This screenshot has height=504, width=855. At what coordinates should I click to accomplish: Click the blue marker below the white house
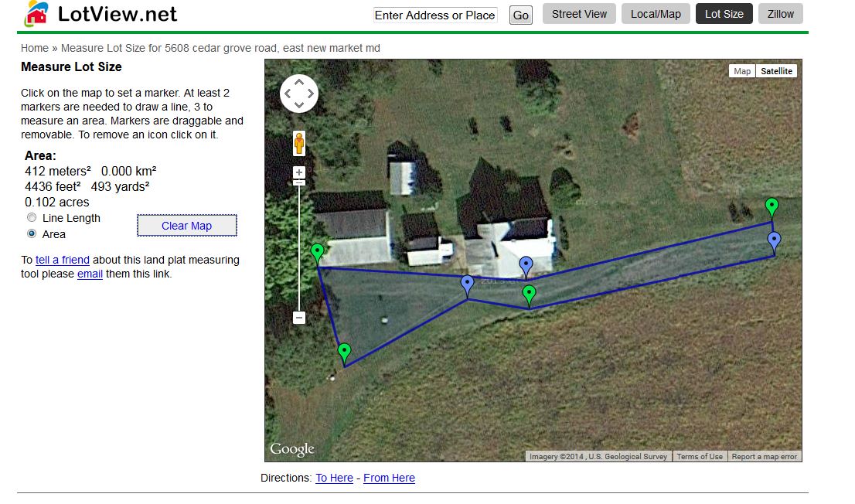526,267
